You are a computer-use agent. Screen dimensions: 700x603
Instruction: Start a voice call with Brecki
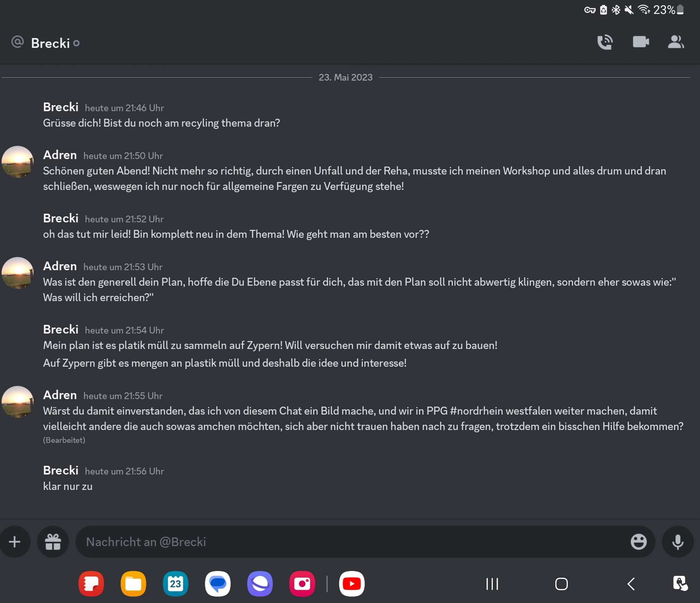coord(605,42)
